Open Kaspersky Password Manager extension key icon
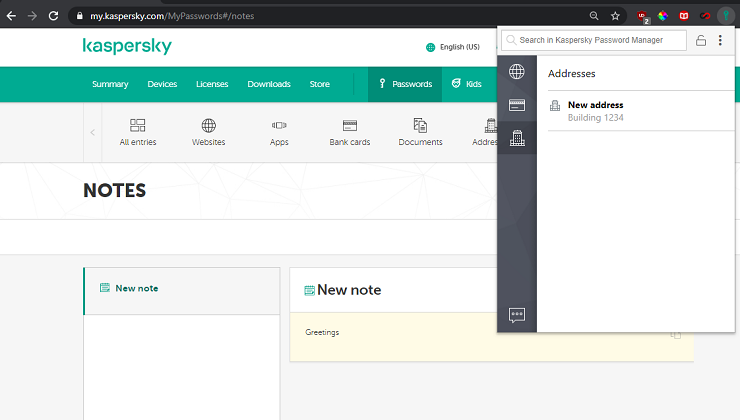Screen dimensions: 740x420 726,16
